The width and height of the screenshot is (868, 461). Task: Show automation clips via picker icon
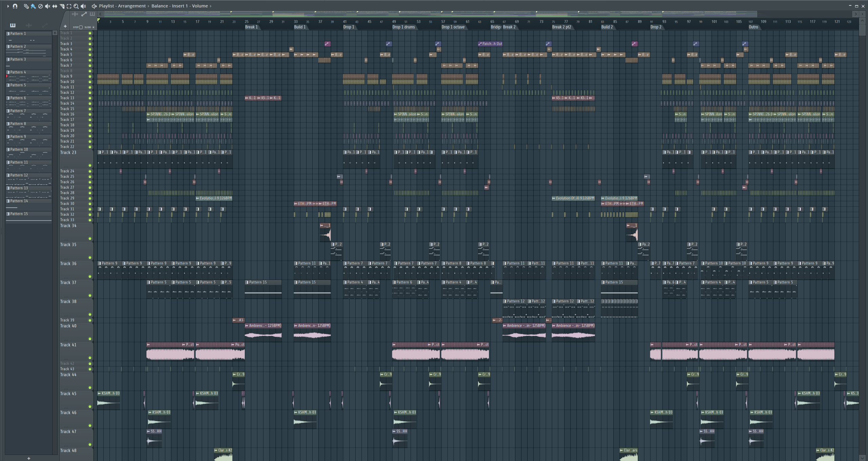(45, 25)
